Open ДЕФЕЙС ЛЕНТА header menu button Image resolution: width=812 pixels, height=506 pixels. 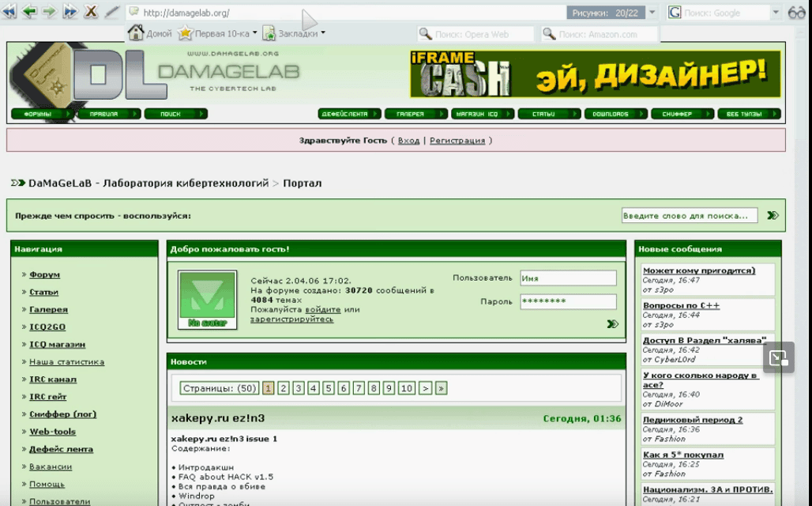[x=350, y=114]
